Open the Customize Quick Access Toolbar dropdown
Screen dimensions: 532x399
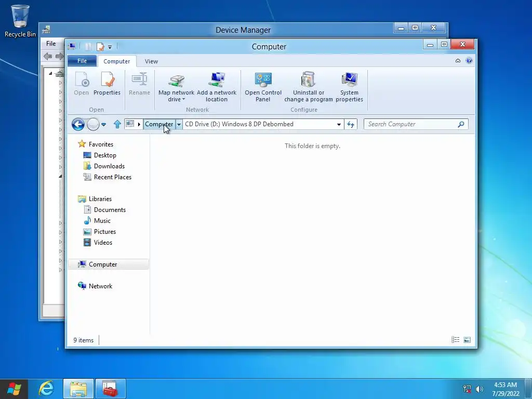click(x=110, y=47)
